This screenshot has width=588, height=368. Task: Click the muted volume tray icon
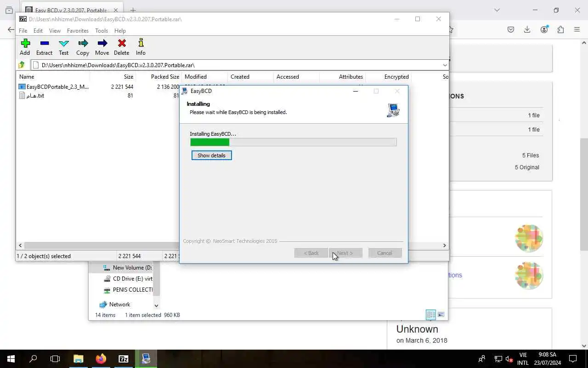[509, 359]
